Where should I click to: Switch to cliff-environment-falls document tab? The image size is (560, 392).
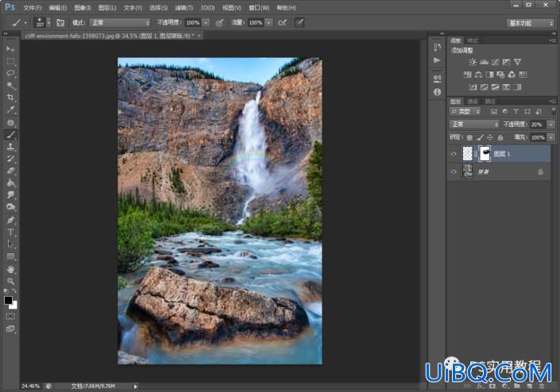(110, 36)
